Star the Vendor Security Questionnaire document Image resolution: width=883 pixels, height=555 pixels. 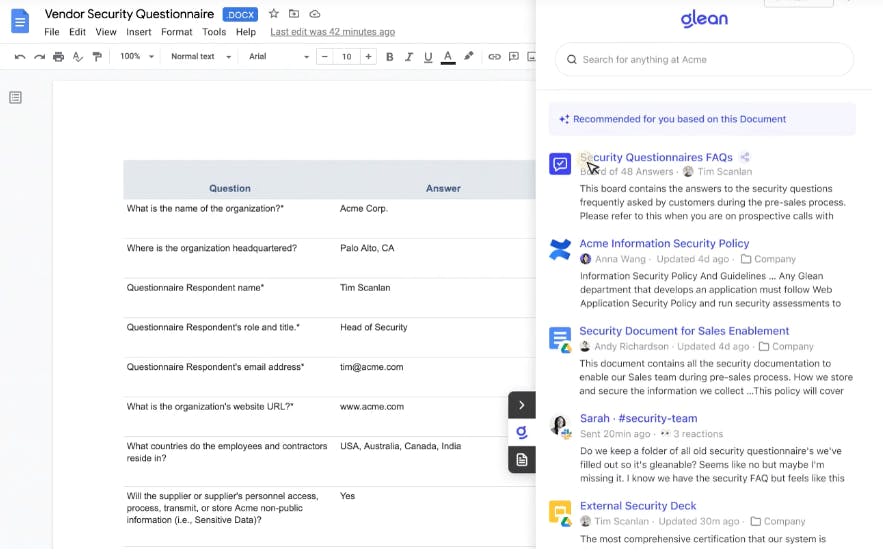(274, 14)
